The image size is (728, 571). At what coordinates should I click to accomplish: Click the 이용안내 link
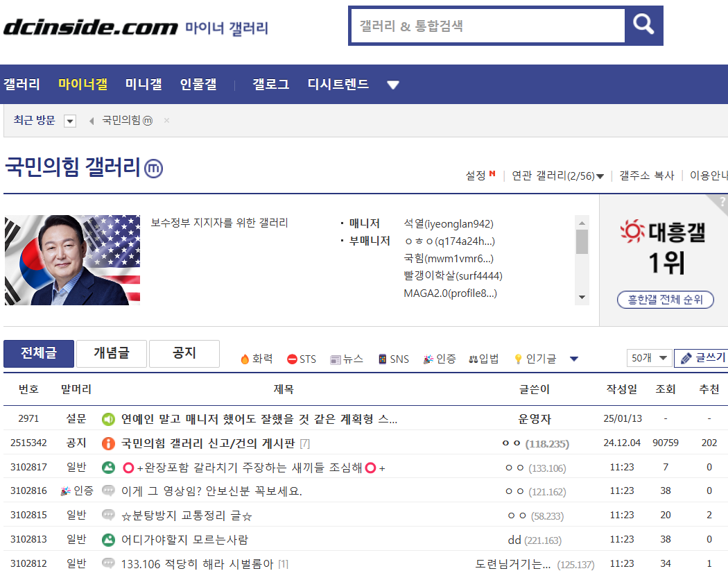(x=709, y=176)
